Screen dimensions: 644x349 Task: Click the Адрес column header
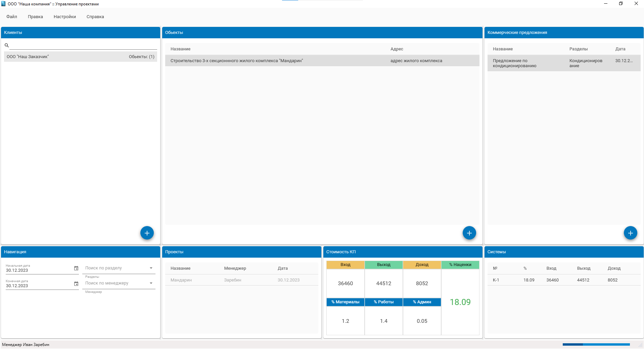tap(397, 49)
